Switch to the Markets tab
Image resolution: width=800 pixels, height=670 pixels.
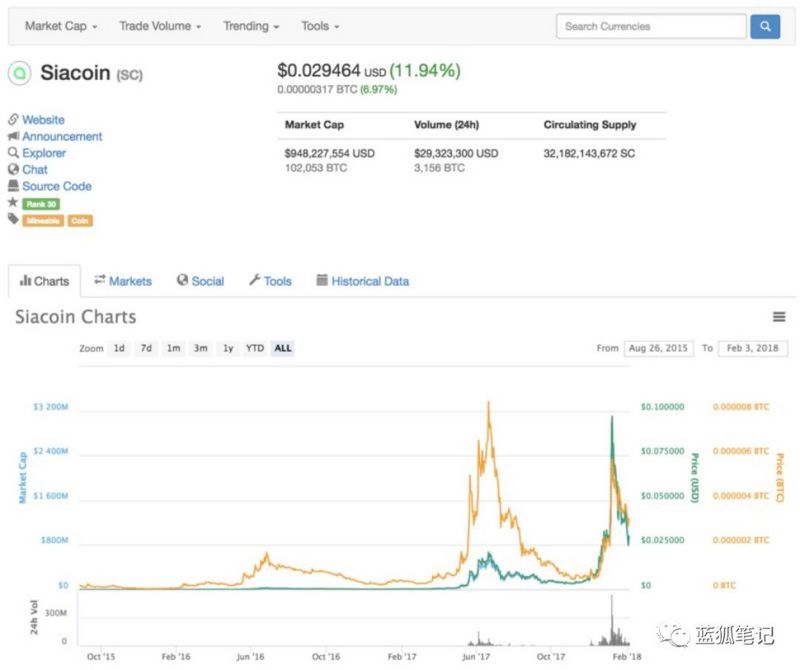point(123,281)
